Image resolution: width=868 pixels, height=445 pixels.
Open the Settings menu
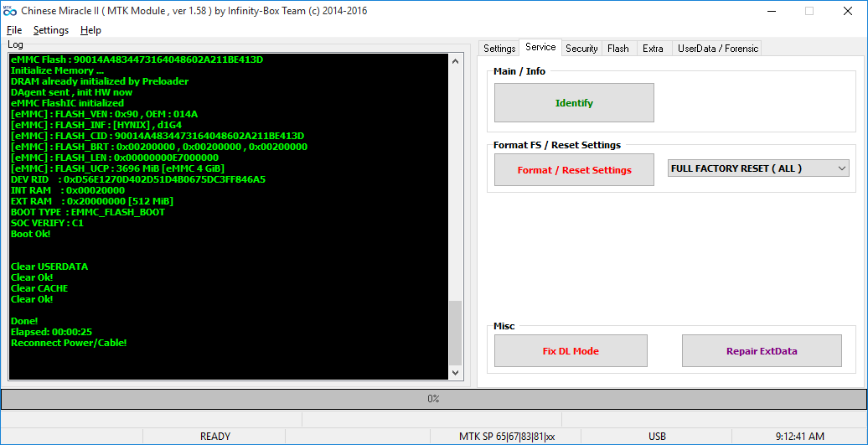(x=51, y=30)
